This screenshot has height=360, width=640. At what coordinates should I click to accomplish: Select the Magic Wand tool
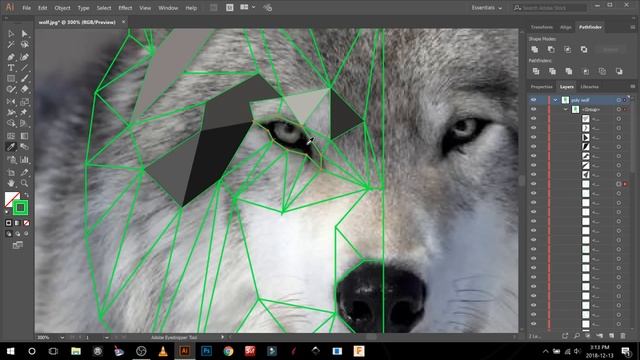tap(11, 44)
